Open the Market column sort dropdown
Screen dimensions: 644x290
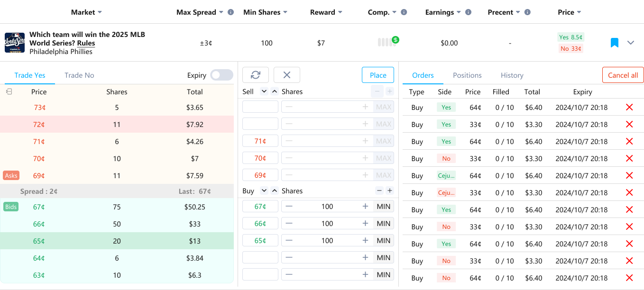[100, 12]
